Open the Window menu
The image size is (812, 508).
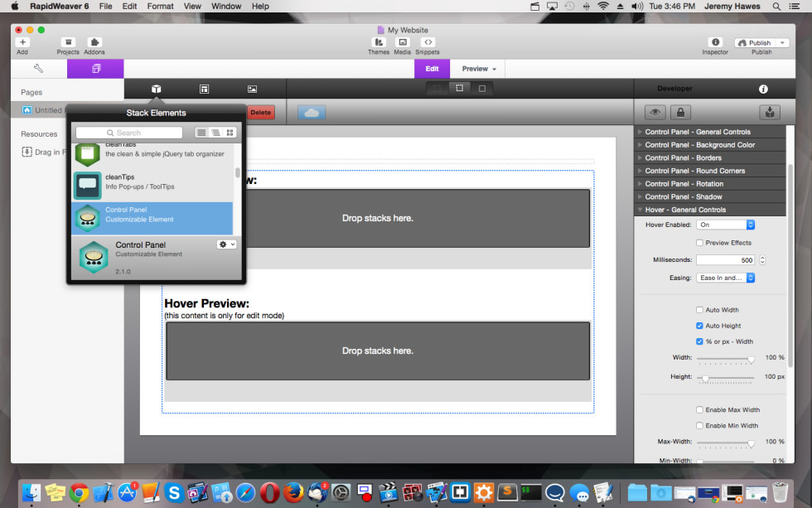[226, 6]
